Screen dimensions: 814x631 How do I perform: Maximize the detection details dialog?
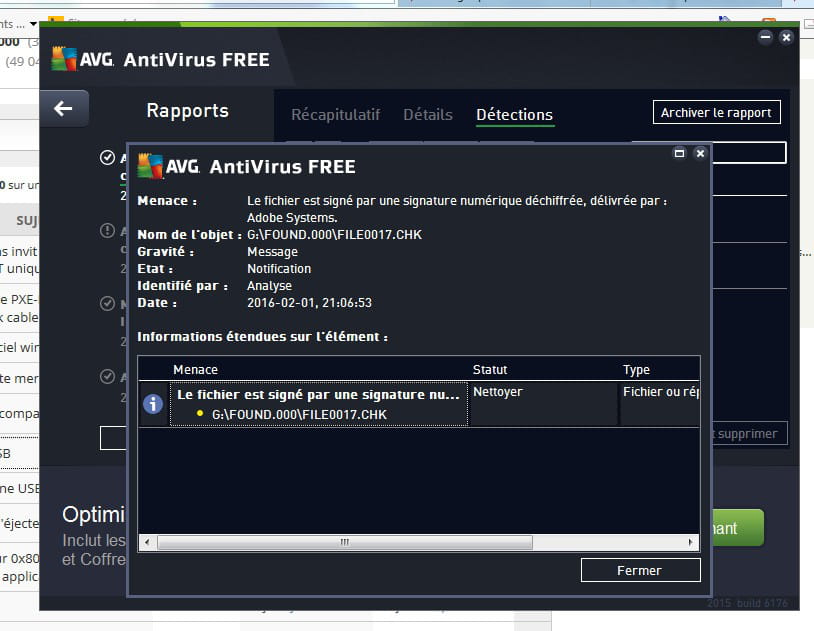click(x=679, y=153)
